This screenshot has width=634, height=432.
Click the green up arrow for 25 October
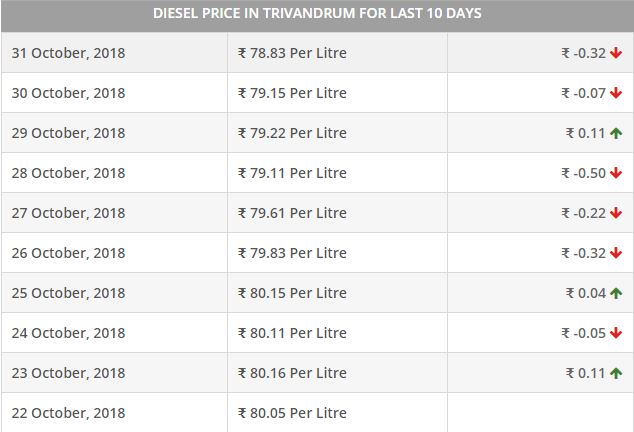pyautogui.click(x=616, y=293)
